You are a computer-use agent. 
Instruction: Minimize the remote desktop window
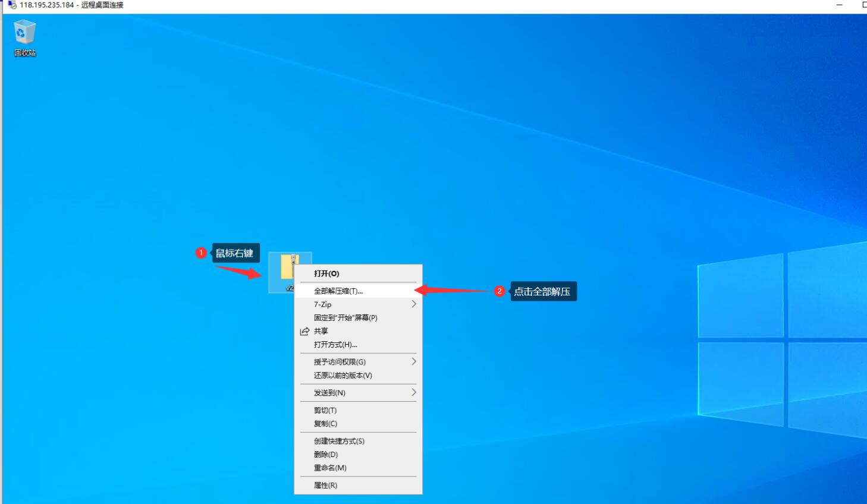[839, 5]
